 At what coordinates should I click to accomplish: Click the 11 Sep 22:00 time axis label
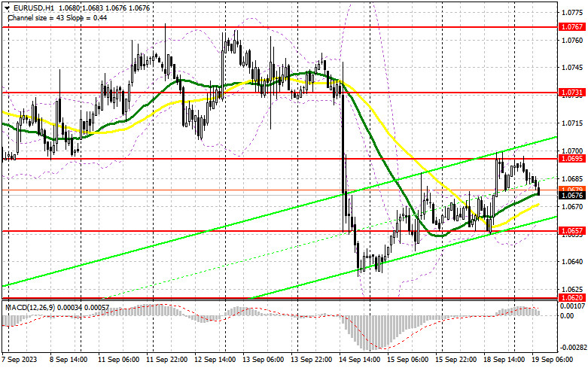click(167, 360)
